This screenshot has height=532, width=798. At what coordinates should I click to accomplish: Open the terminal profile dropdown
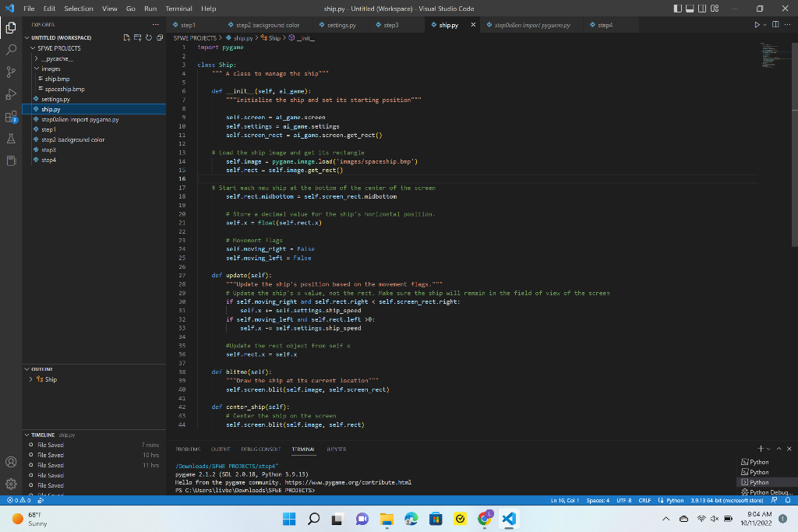(768, 448)
